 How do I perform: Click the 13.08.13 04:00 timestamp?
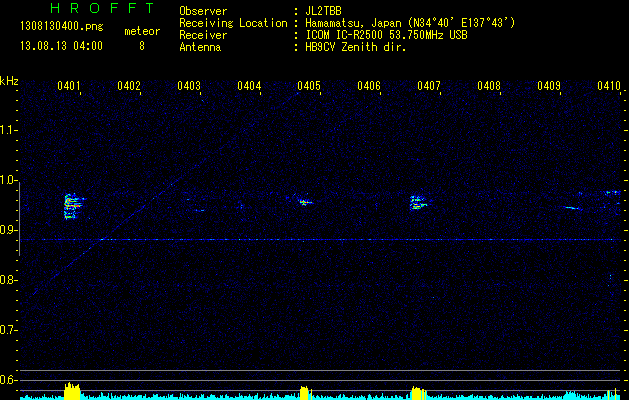[58, 45]
